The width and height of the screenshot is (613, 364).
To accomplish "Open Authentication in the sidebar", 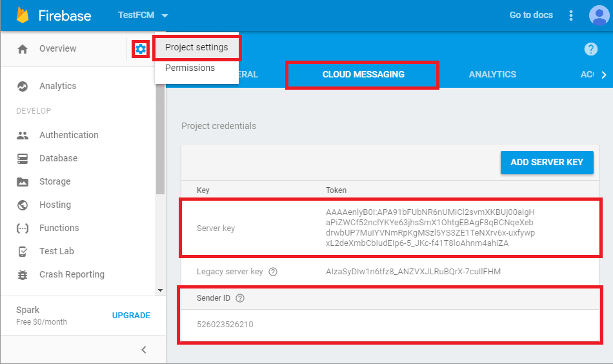I will [69, 136].
